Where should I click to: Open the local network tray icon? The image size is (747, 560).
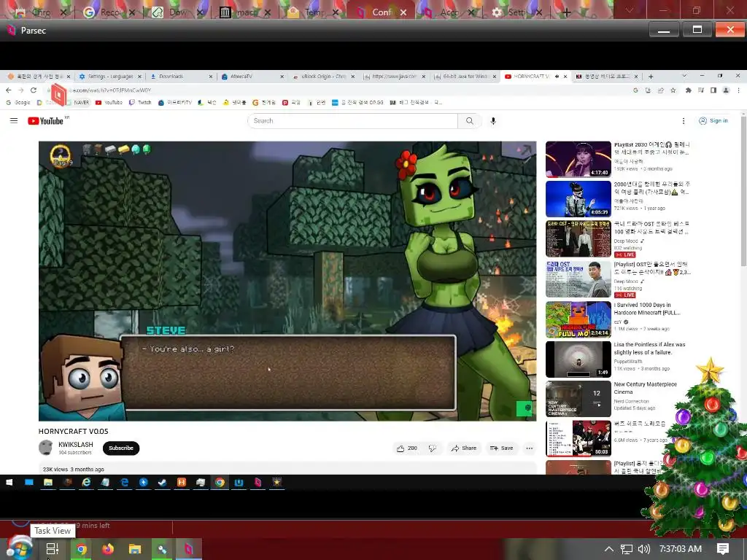pos(627,549)
